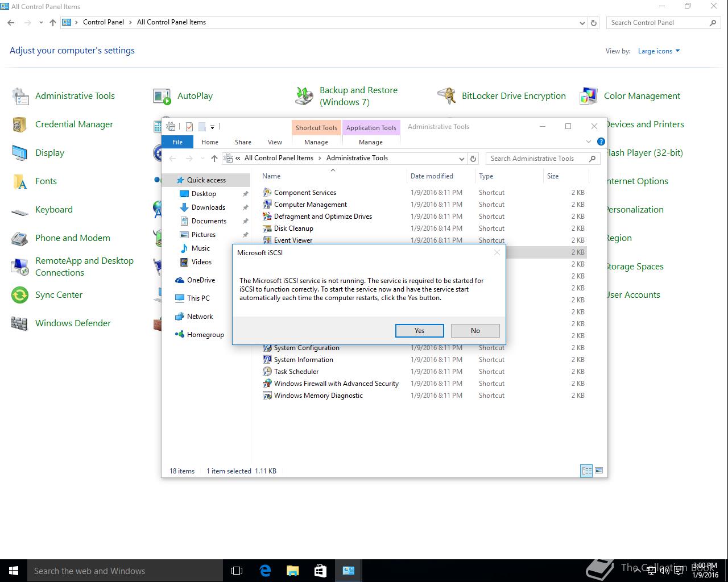Screen dimensions: 728x582
Task: Open the Quick Access Toolbar customize dropdown
Action: pos(212,127)
